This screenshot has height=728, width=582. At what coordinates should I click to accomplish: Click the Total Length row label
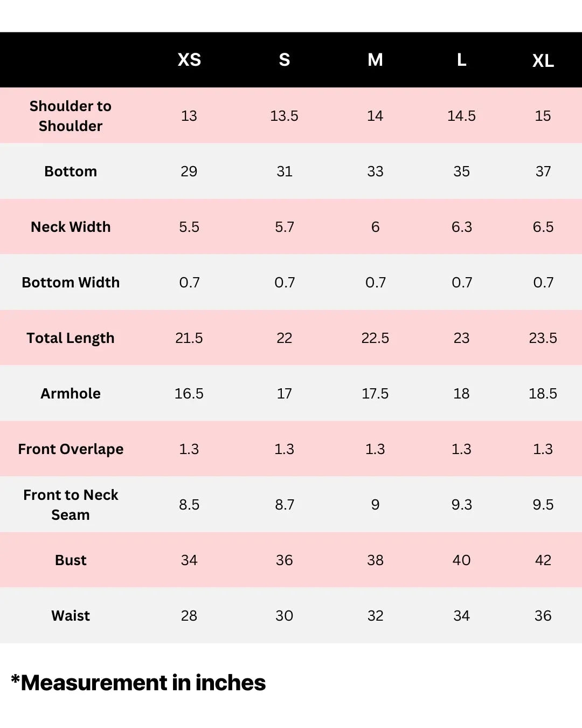(71, 338)
